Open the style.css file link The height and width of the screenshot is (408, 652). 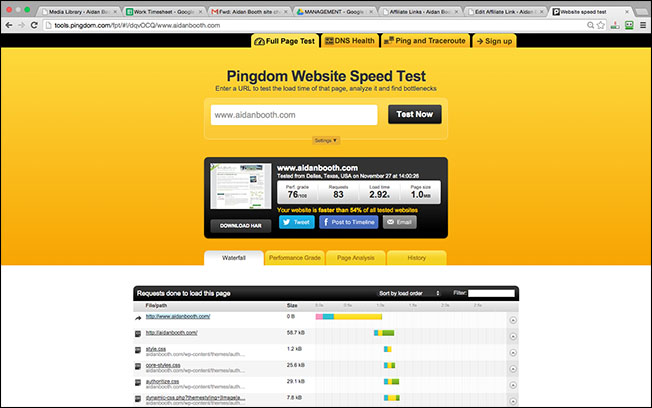pos(156,349)
